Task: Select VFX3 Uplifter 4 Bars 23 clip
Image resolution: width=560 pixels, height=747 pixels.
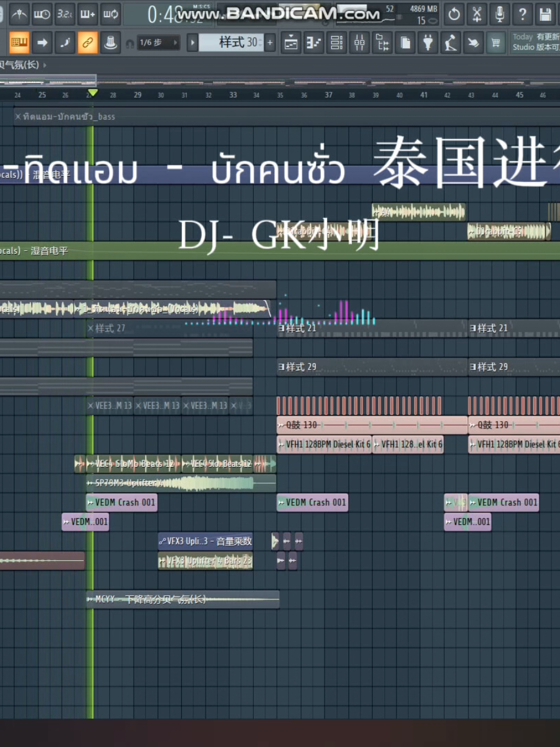Action: (205, 560)
